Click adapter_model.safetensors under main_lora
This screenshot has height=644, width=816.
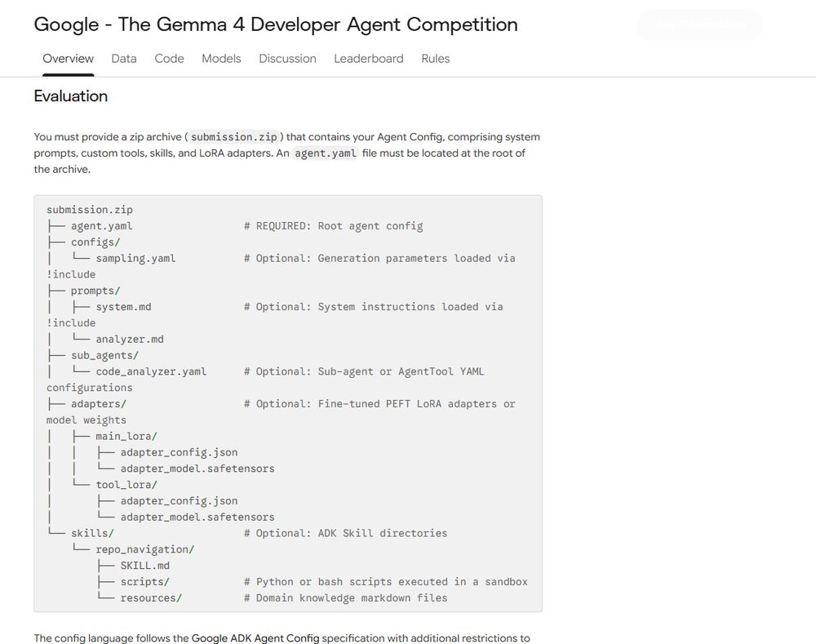197,468
